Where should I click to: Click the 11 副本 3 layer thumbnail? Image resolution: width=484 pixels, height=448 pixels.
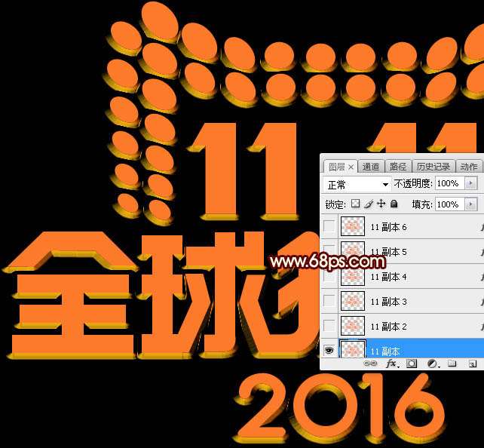352,302
